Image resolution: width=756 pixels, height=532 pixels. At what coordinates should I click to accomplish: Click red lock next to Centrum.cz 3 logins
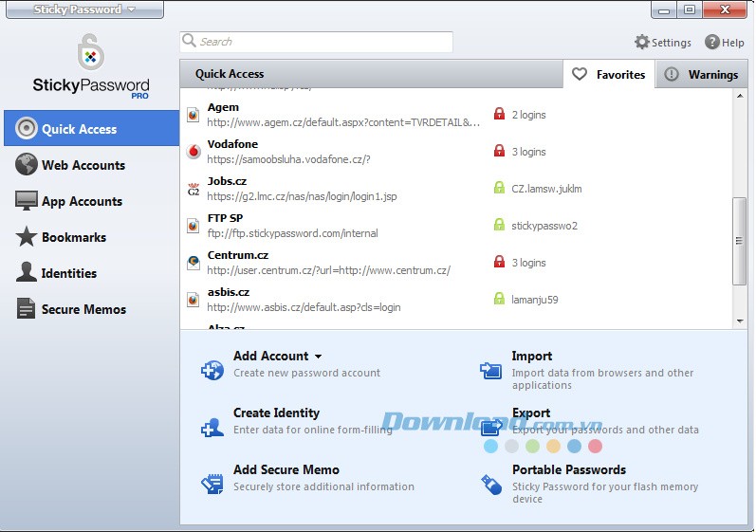click(x=500, y=262)
